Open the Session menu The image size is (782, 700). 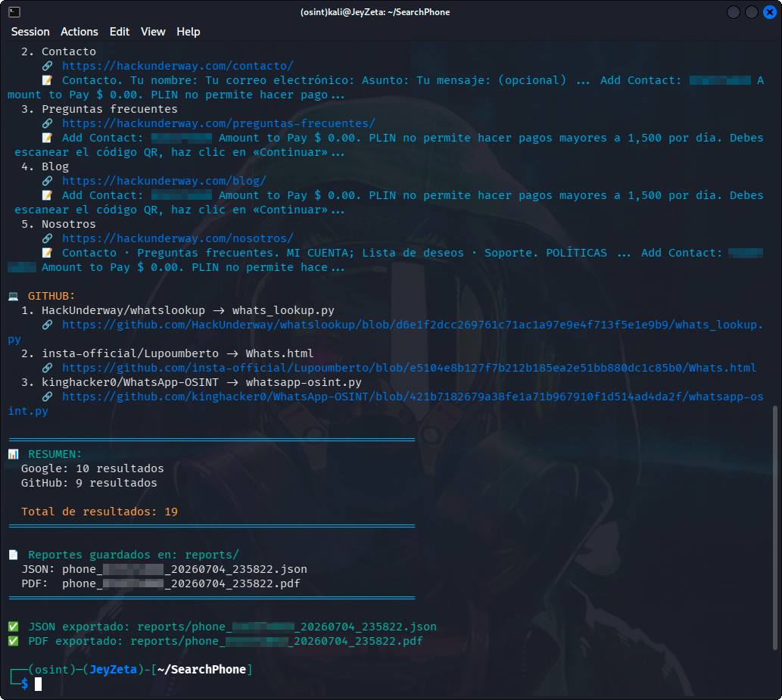[x=30, y=32]
